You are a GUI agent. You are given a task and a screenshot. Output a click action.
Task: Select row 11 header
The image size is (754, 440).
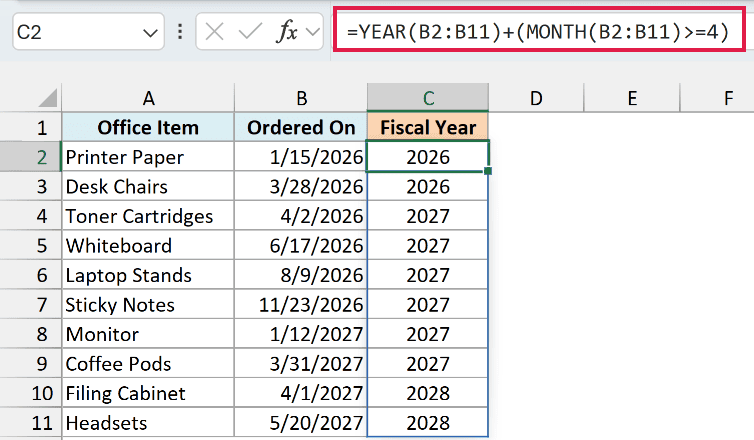coord(31,423)
